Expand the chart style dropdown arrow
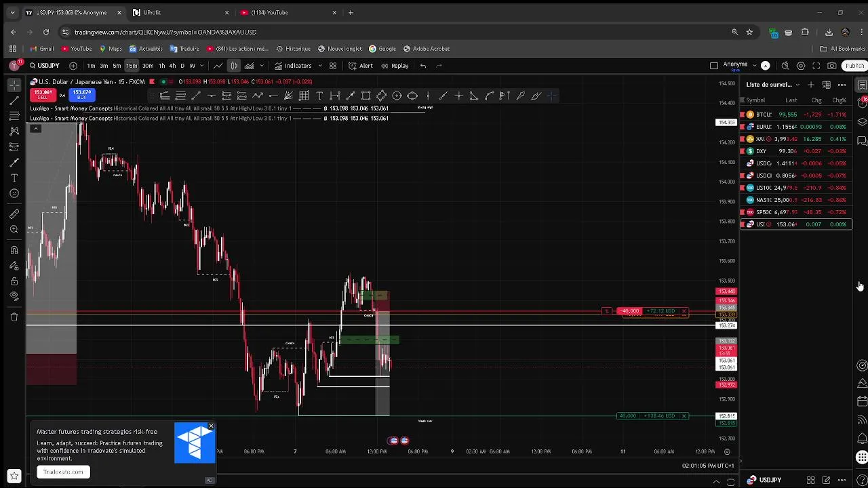 pos(262,66)
